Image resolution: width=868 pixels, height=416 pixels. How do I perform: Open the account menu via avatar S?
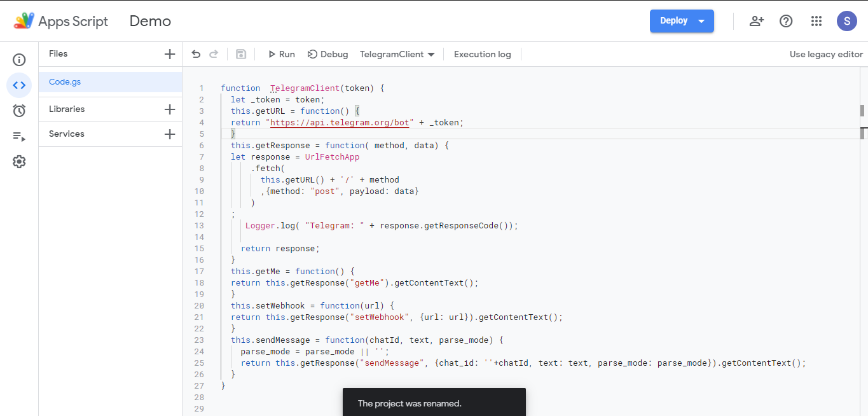pyautogui.click(x=846, y=20)
